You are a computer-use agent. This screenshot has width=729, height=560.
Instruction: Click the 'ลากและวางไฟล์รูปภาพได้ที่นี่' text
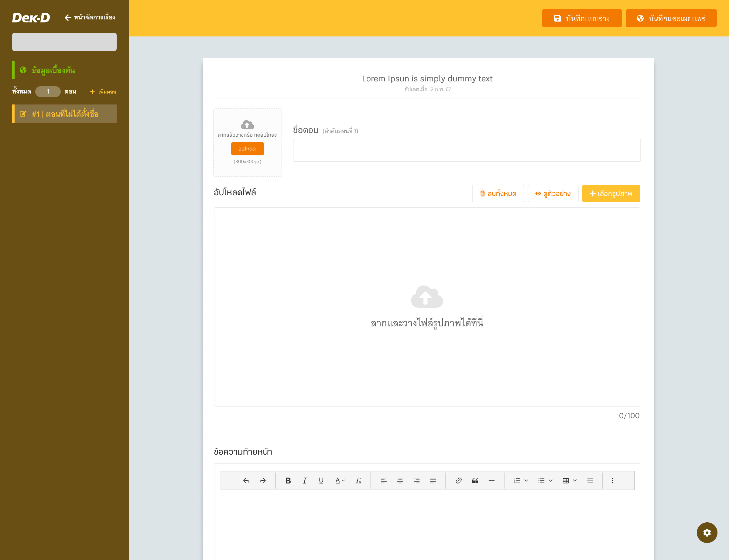tap(427, 323)
